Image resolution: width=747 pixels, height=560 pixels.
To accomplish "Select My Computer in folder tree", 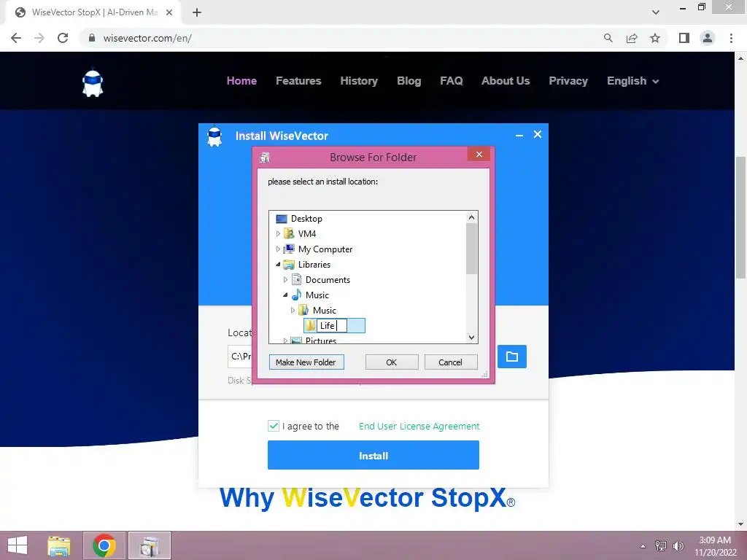I will (x=325, y=249).
